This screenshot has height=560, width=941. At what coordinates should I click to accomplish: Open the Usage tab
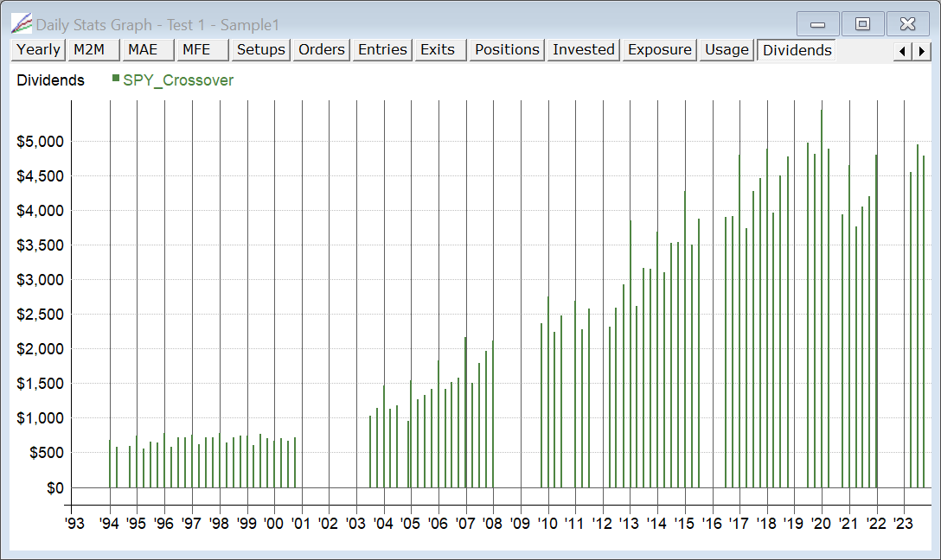727,50
